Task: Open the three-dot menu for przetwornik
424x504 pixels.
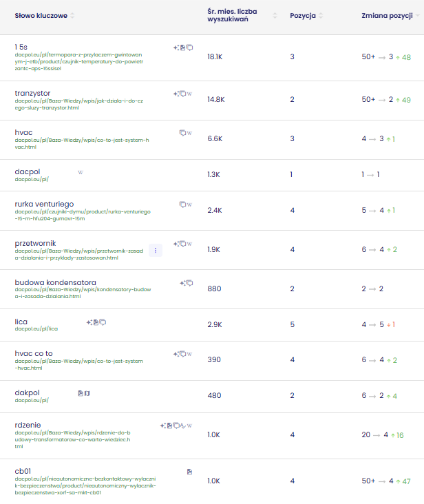Action: (156, 251)
